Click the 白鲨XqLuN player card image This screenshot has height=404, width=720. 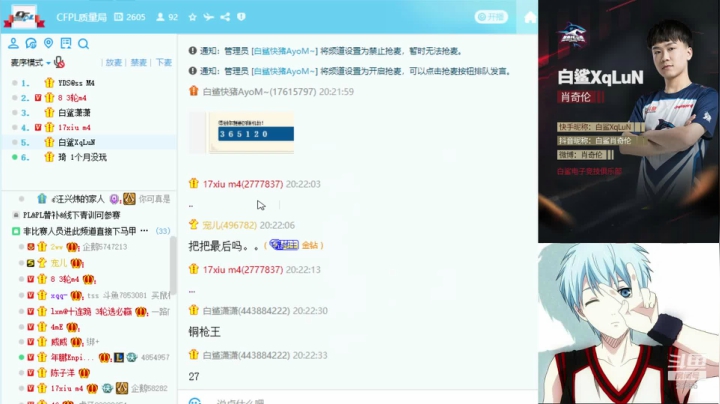[629, 121]
